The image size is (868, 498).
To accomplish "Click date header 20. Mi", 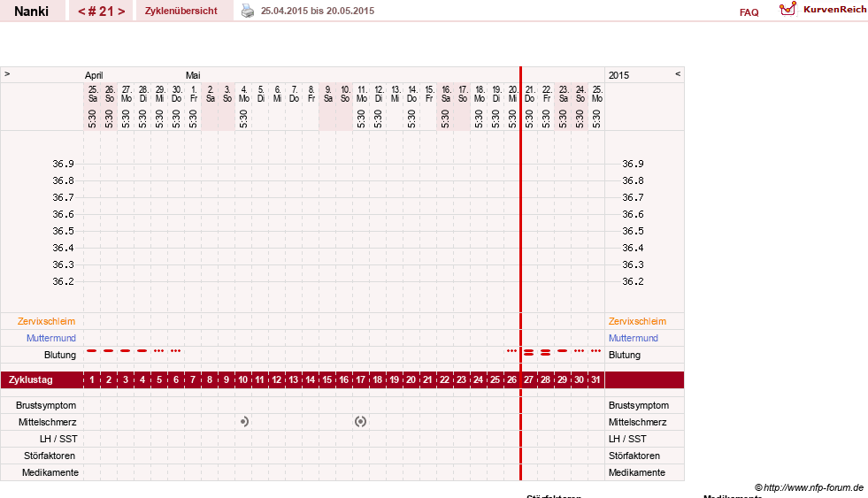I will coord(512,94).
